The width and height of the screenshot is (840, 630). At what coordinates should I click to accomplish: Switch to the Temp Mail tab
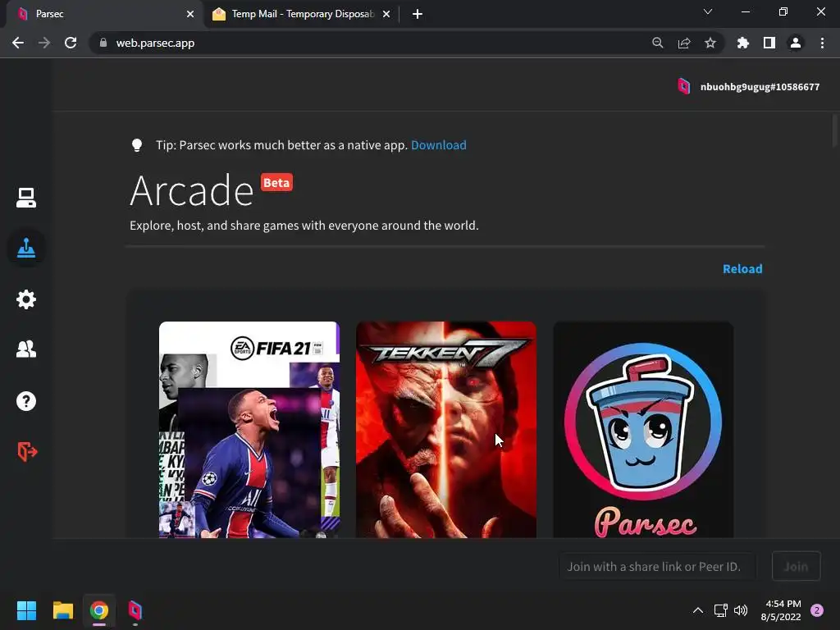click(x=303, y=15)
